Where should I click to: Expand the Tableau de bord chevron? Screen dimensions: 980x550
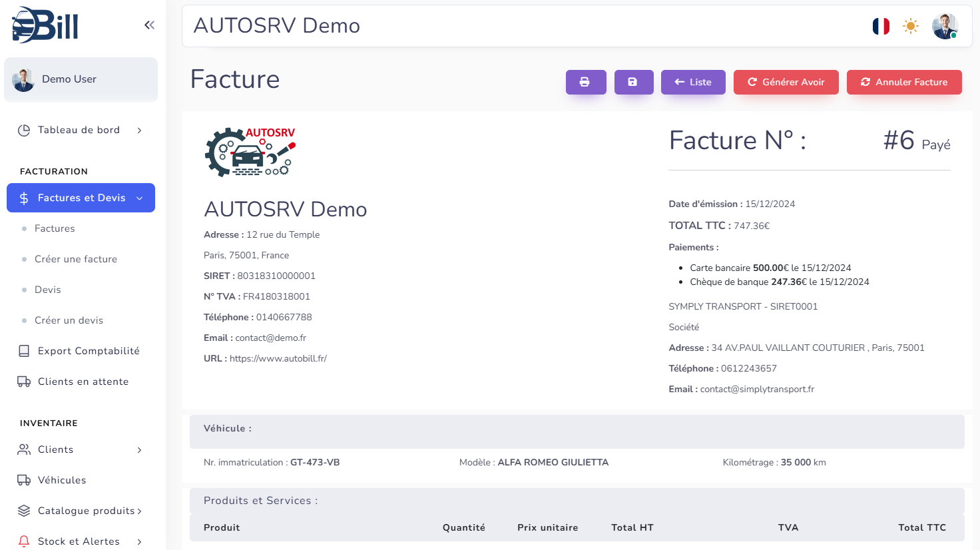(139, 131)
